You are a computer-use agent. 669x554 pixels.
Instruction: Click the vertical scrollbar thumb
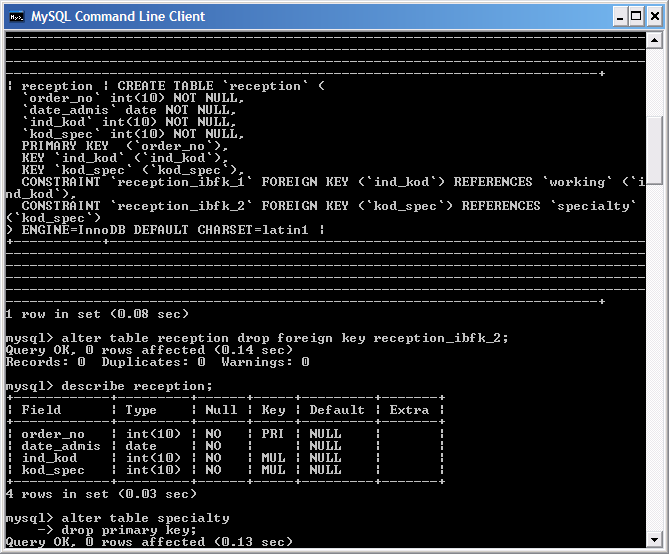[654, 150]
